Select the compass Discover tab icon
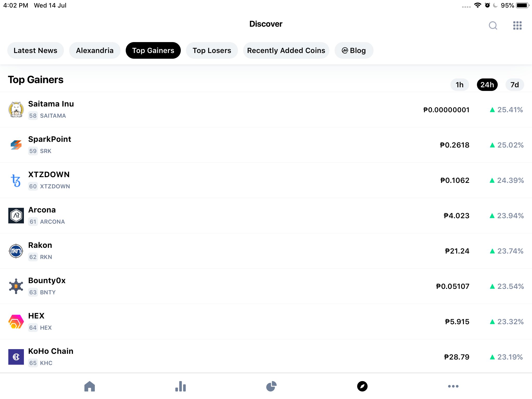 click(362, 386)
